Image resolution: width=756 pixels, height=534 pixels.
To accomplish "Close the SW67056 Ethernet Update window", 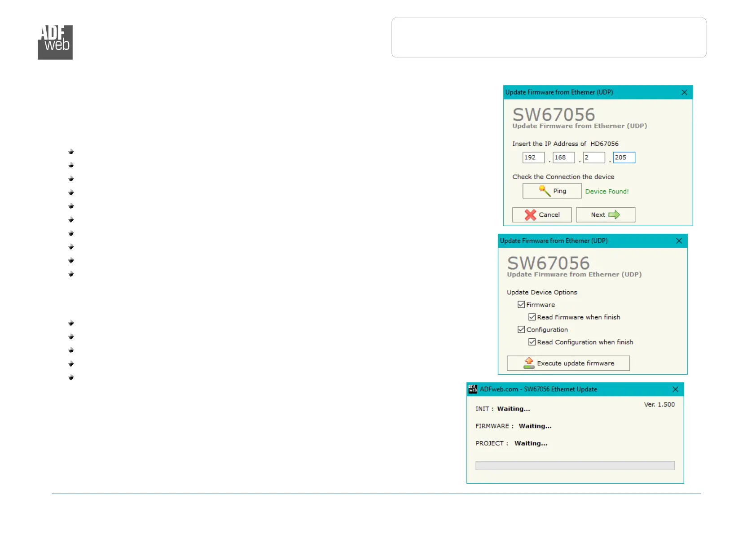I will coord(675,389).
